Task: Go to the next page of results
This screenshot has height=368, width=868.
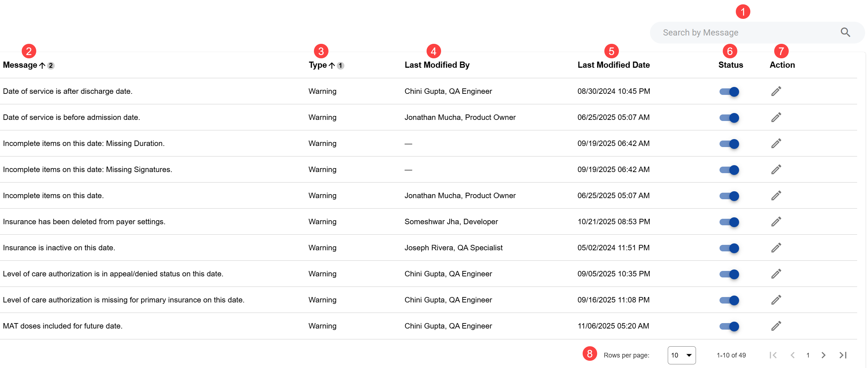Action: coord(823,355)
